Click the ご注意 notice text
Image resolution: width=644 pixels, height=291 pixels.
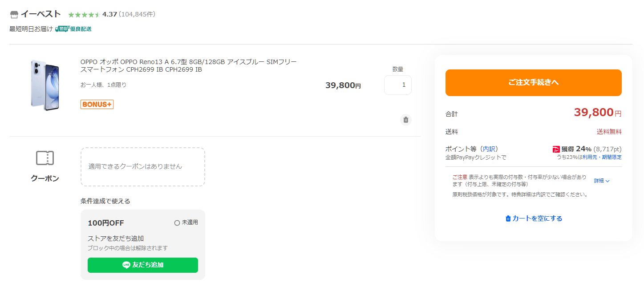tap(460, 177)
